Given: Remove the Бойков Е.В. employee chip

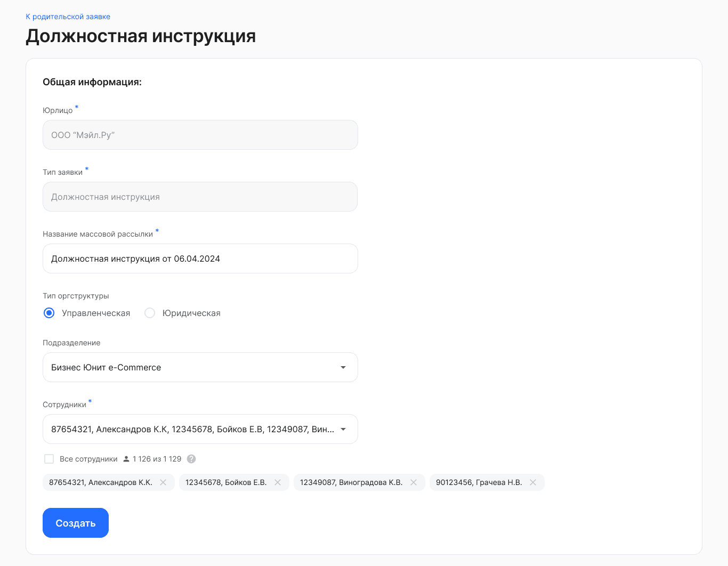Looking at the screenshot, I should point(278,482).
